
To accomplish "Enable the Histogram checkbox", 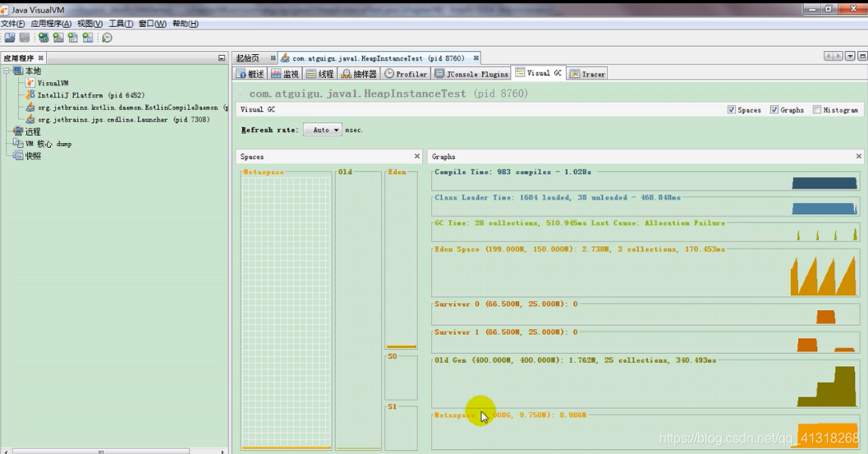I will click(816, 110).
